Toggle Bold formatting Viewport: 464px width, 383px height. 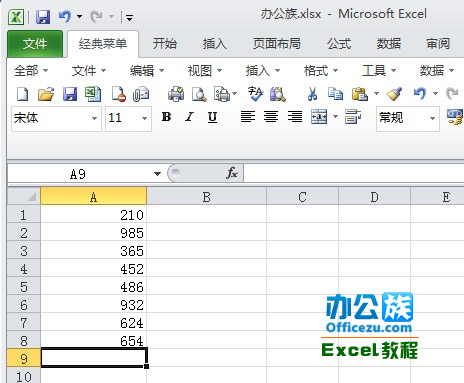(x=166, y=117)
